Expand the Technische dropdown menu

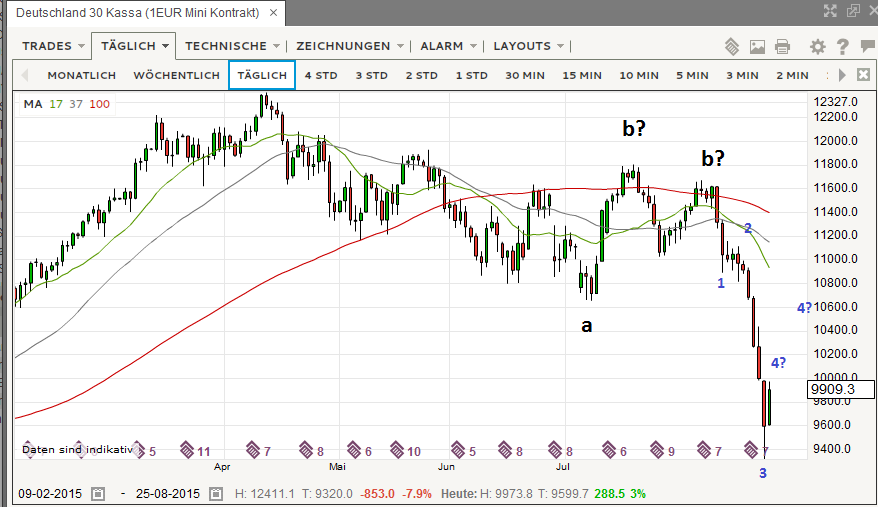(x=233, y=46)
